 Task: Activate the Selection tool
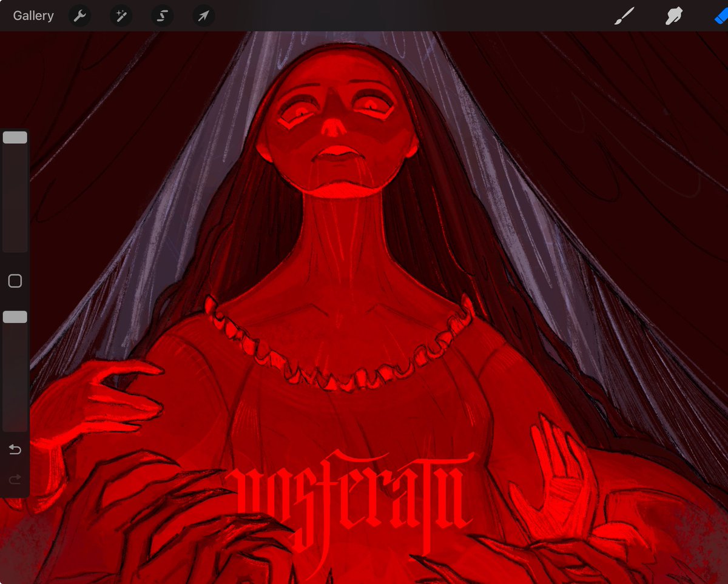(162, 16)
